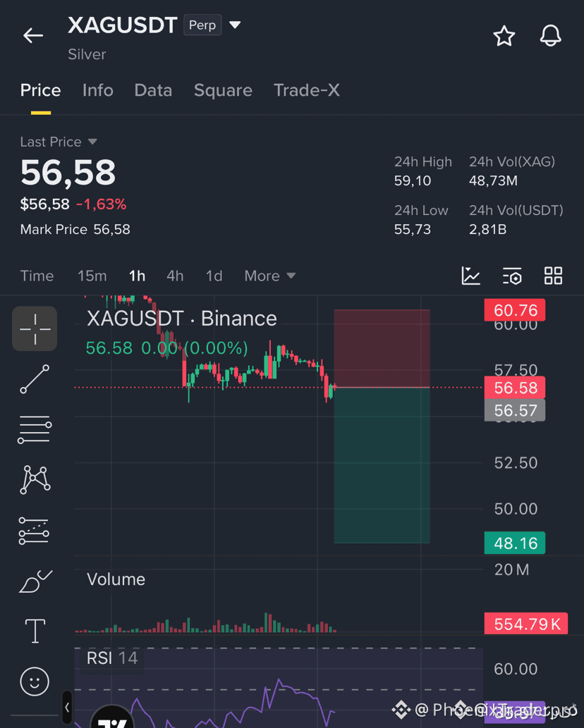Click the Mark Price 56,58 text

pyautogui.click(x=75, y=229)
